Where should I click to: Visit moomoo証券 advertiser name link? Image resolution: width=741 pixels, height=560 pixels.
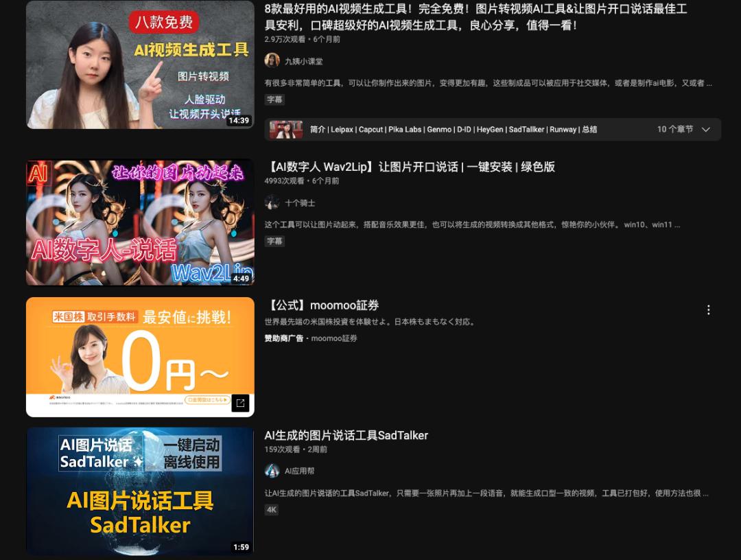click(334, 338)
